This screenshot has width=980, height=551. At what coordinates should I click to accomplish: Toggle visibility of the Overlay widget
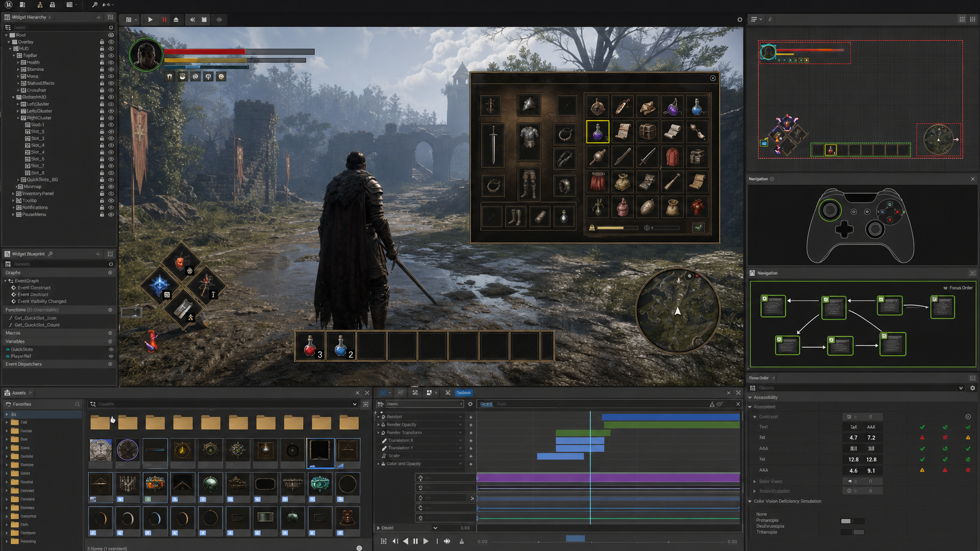pyautogui.click(x=111, y=42)
